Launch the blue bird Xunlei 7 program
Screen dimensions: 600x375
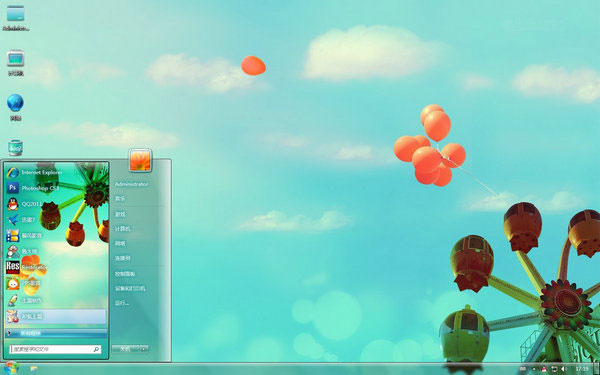(56, 220)
